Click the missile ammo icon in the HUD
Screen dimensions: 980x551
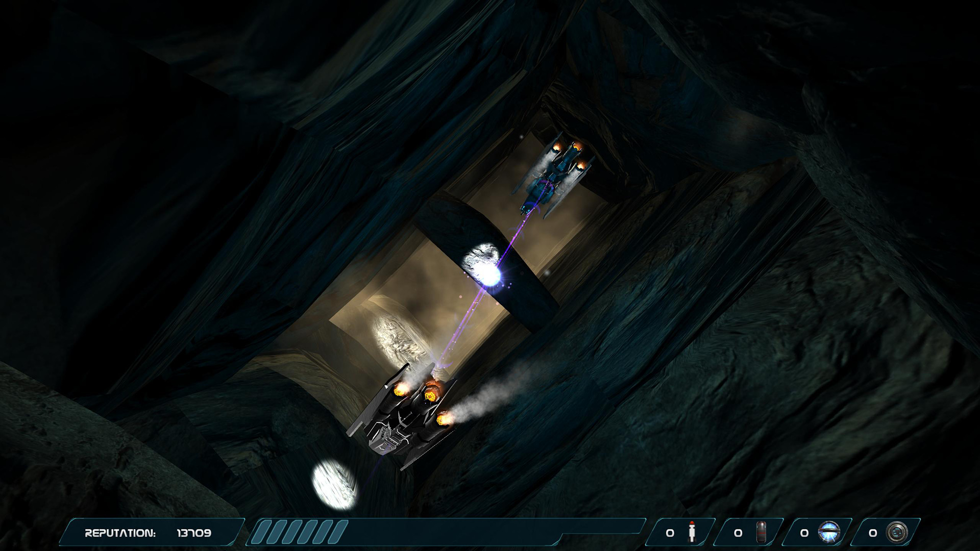[692, 533]
